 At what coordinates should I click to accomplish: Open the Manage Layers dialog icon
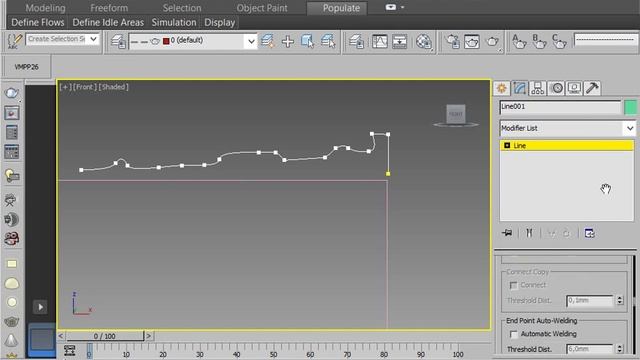[x=118, y=41]
